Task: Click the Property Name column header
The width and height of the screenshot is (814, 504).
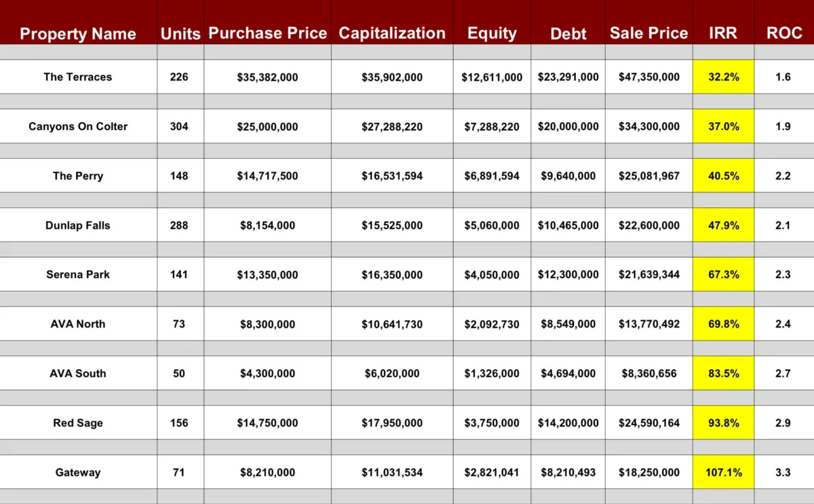Action: tap(78, 34)
